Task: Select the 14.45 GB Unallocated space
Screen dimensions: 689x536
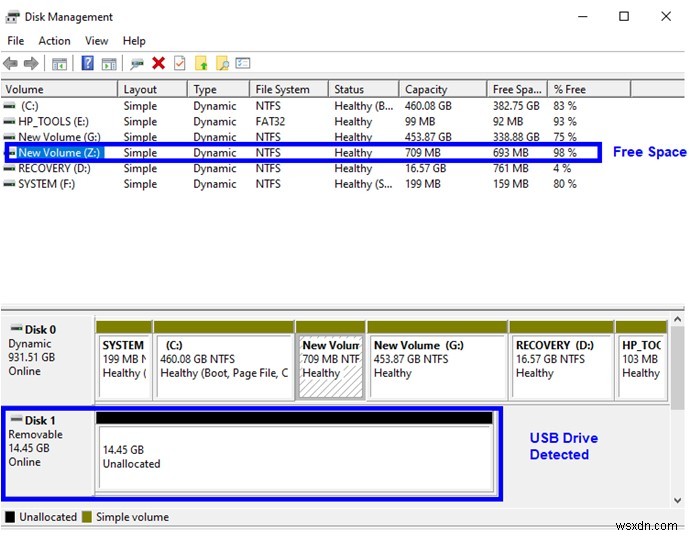Action: (x=294, y=452)
